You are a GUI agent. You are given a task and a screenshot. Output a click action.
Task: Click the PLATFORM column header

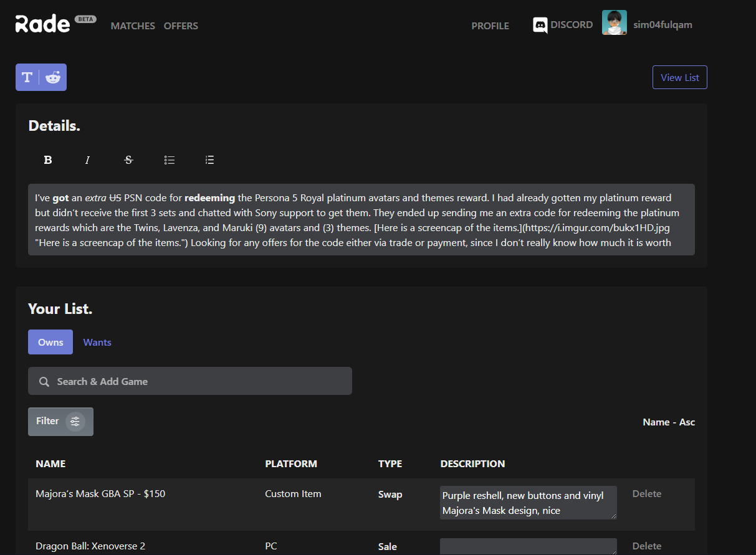tap(291, 463)
